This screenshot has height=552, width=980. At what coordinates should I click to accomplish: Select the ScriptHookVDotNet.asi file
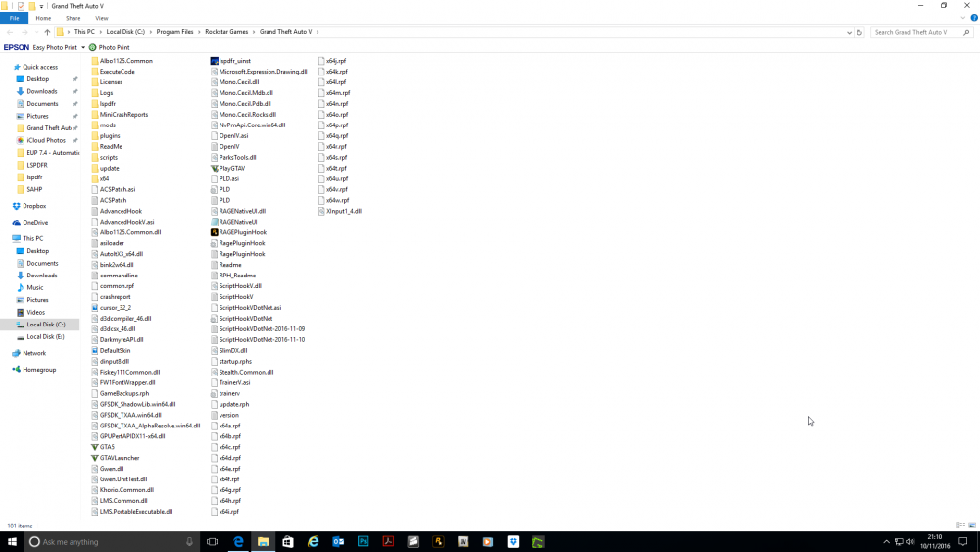click(x=246, y=308)
